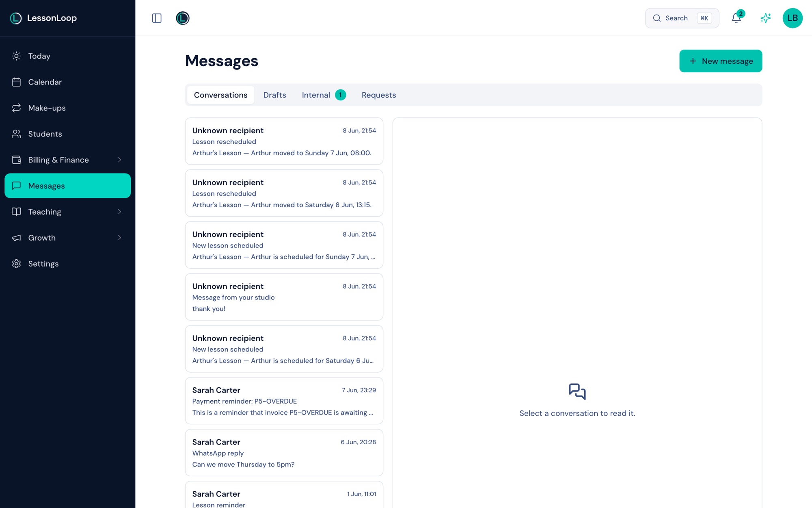Click the Messages chat icon in sidebar
This screenshot has width=812, height=508.
16,186
